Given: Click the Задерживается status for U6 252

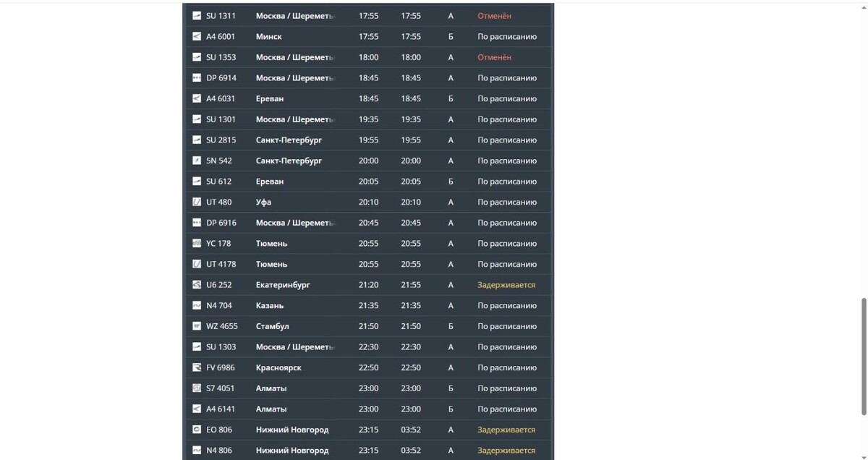Looking at the screenshot, I should (x=506, y=284).
